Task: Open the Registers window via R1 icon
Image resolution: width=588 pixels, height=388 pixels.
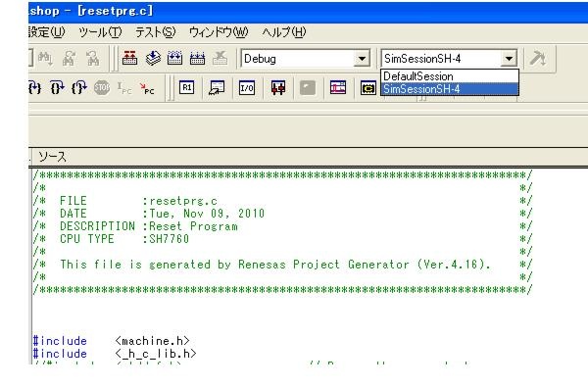Action: click(x=186, y=88)
